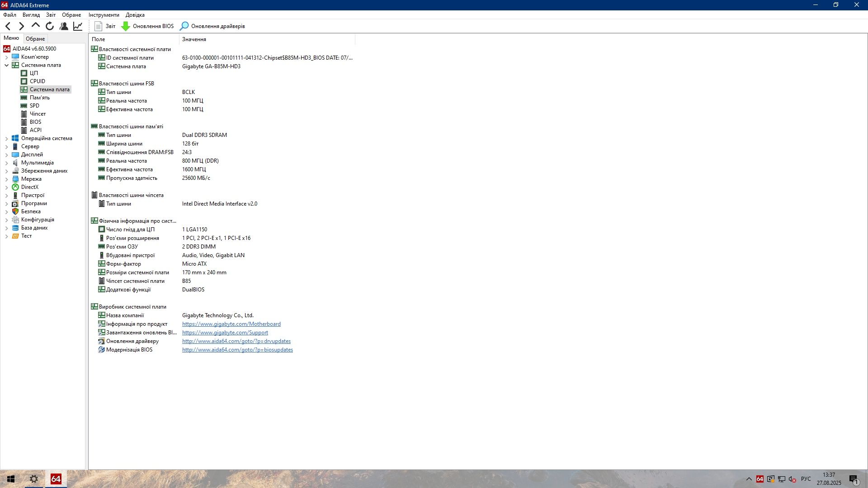Open the Чіпсет tree item
Screen dimensions: 868x488
pyautogui.click(x=38, y=114)
